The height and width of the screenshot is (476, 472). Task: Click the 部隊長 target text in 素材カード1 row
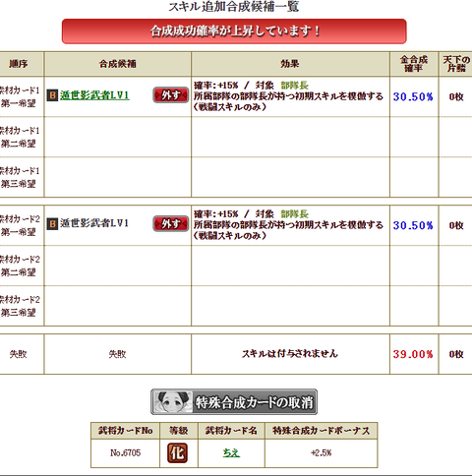[294, 86]
